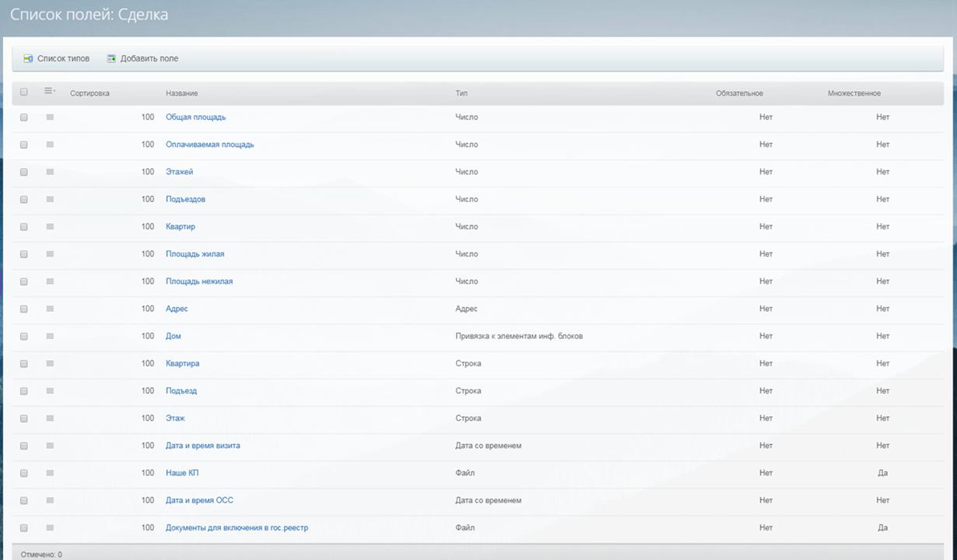Check the Дата и время визита row checkbox
Image resolution: width=957 pixels, height=560 pixels.
point(24,446)
